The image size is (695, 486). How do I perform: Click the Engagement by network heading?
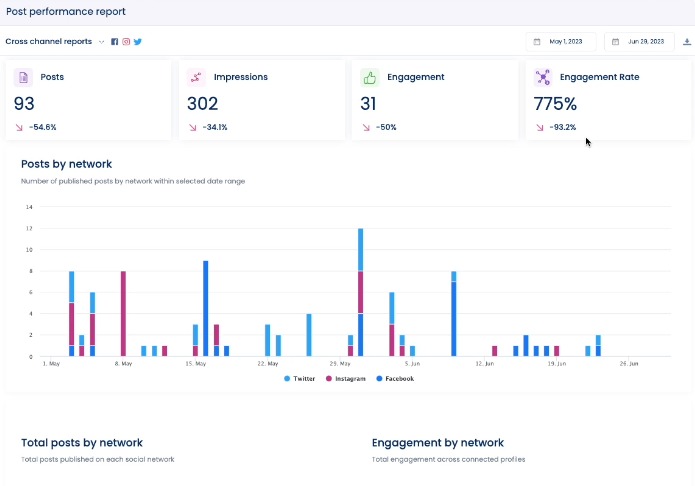coord(437,442)
